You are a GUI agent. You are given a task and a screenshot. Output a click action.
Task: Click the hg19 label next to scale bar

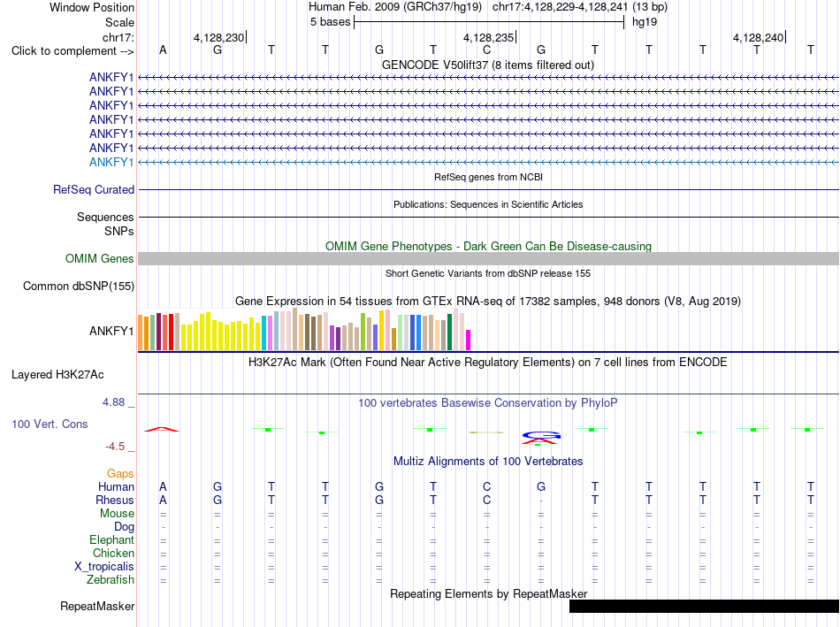coord(645,22)
